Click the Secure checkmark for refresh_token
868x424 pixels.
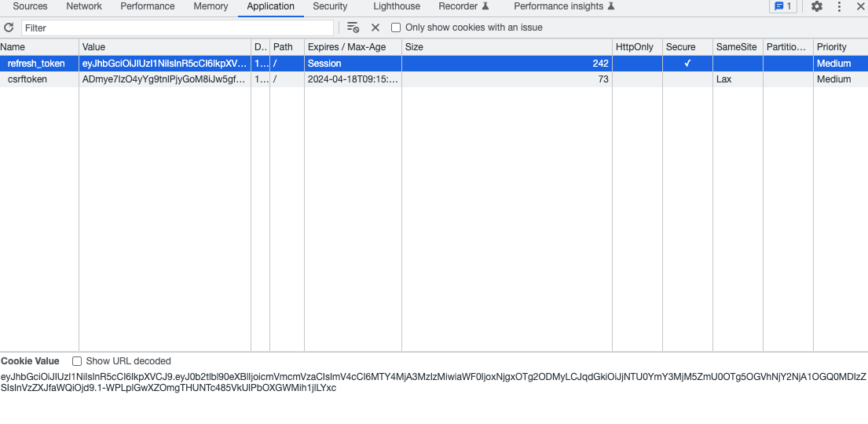click(687, 64)
